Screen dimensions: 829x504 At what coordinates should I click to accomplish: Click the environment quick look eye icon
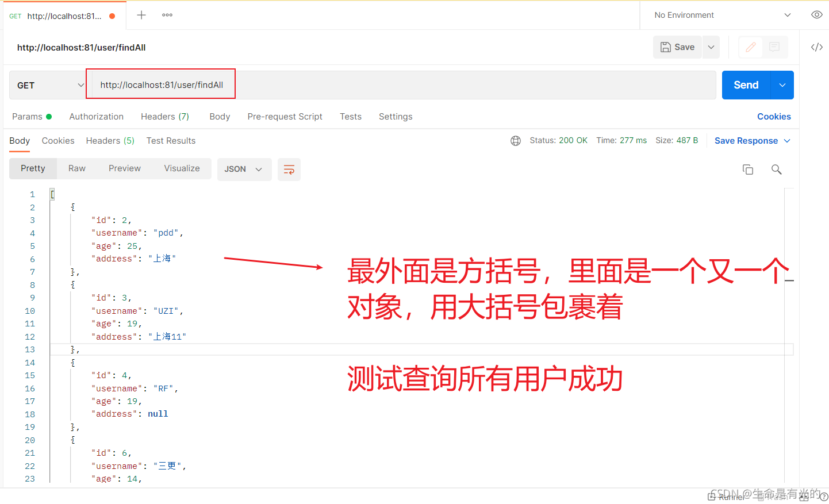tap(816, 15)
